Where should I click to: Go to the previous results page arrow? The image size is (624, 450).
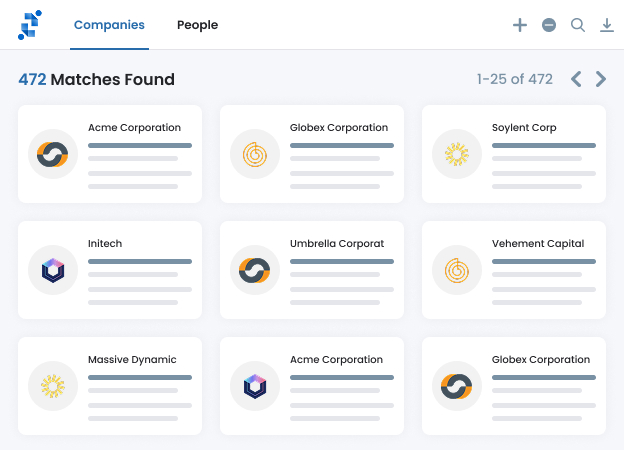[576, 79]
